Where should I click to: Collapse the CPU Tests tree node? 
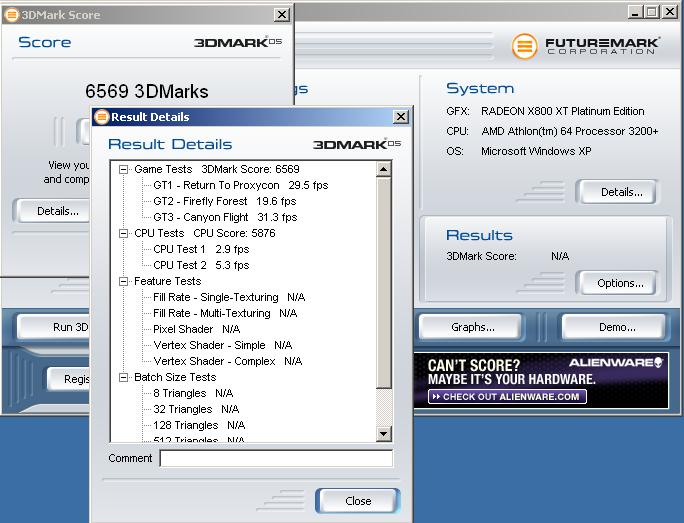[123, 233]
